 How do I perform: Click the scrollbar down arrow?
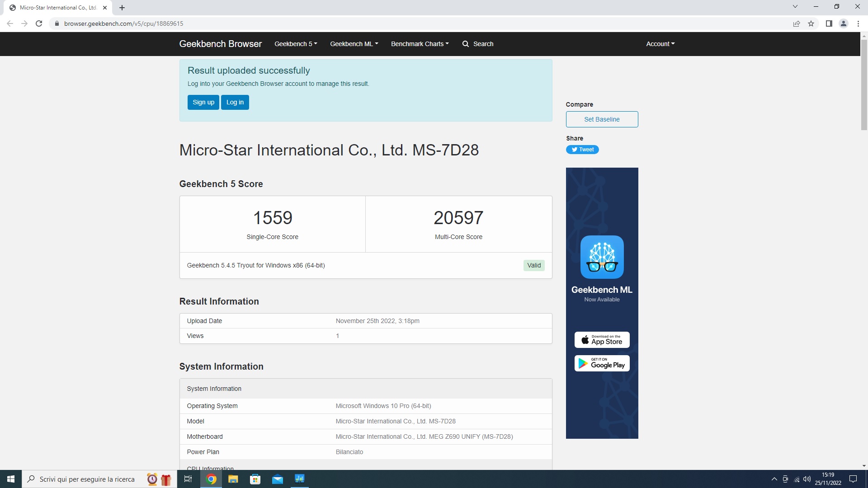(x=864, y=466)
